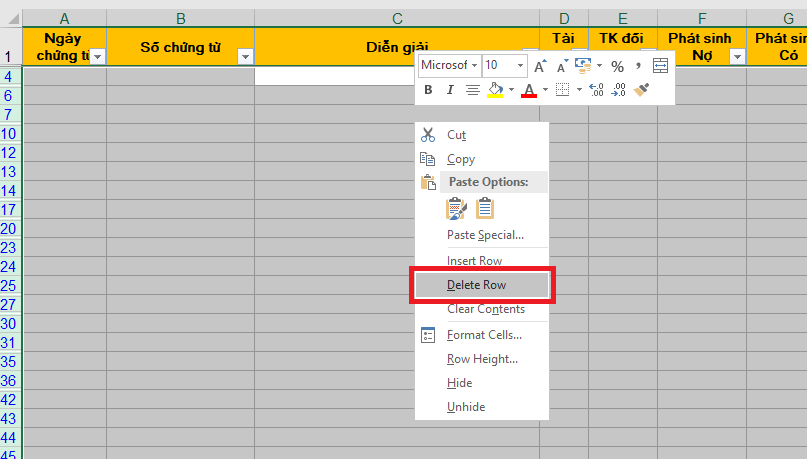This screenshot has width=807, height=459.
Task: Click the Increase Font Size icon
Action: [540, 65]
